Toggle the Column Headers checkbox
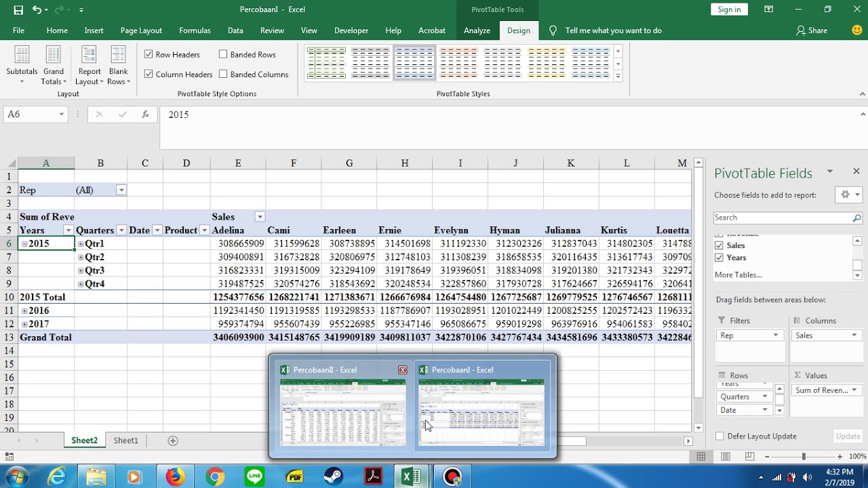 149,74
